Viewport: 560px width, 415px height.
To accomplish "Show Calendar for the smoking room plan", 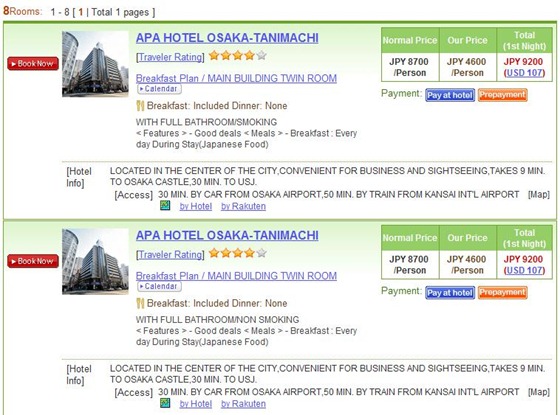I will point(159,89).
